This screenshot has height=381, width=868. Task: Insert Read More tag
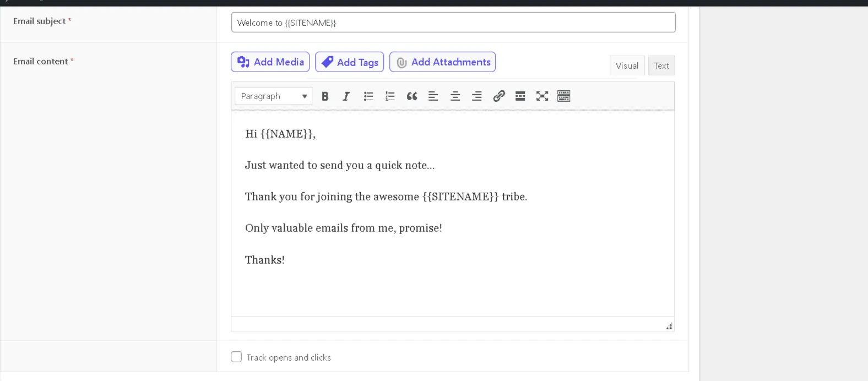point(520,96)
